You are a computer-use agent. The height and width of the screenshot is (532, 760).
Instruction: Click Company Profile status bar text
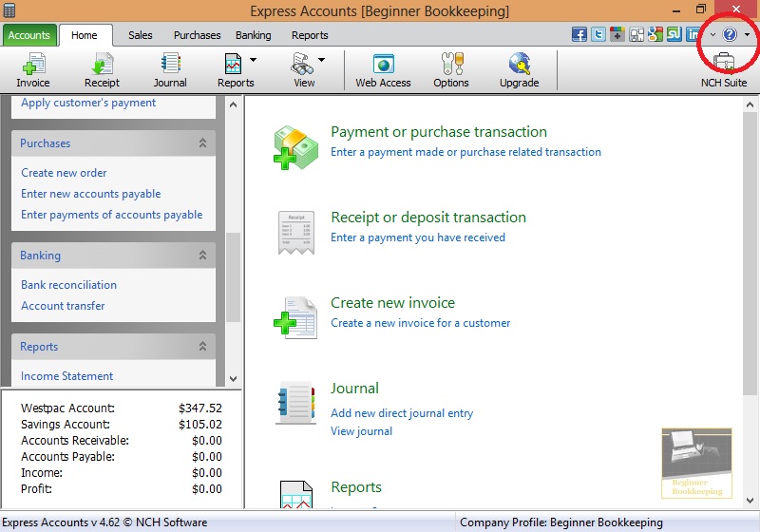click(560, 522)
